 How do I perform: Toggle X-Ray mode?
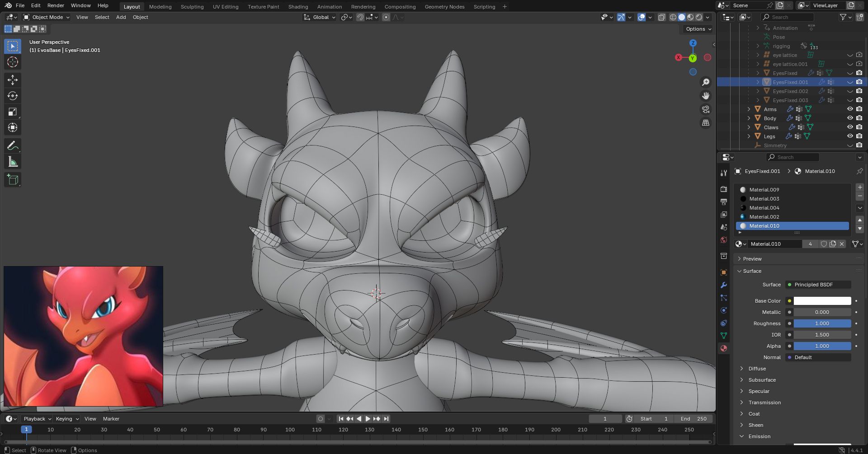[x=661, y=17]
